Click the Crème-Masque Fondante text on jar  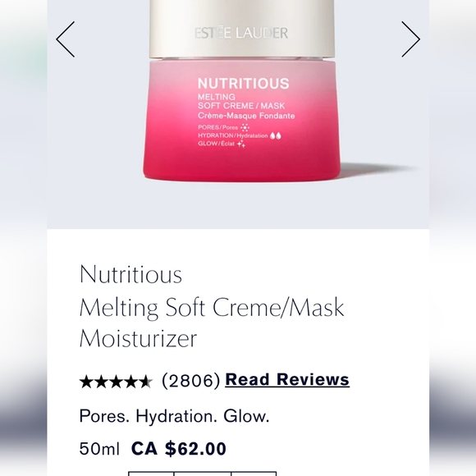click(246, 116)
